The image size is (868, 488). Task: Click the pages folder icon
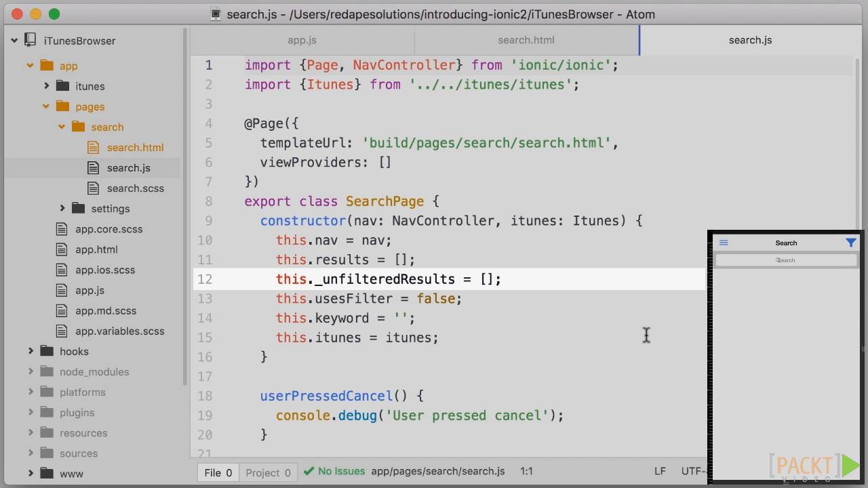coord(63,106)
